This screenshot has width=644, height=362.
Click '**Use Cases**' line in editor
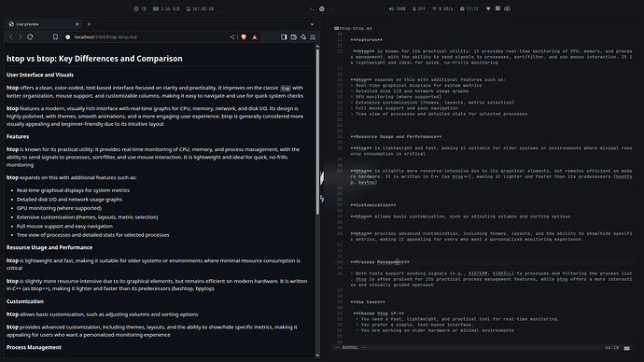tap(368, 301)
